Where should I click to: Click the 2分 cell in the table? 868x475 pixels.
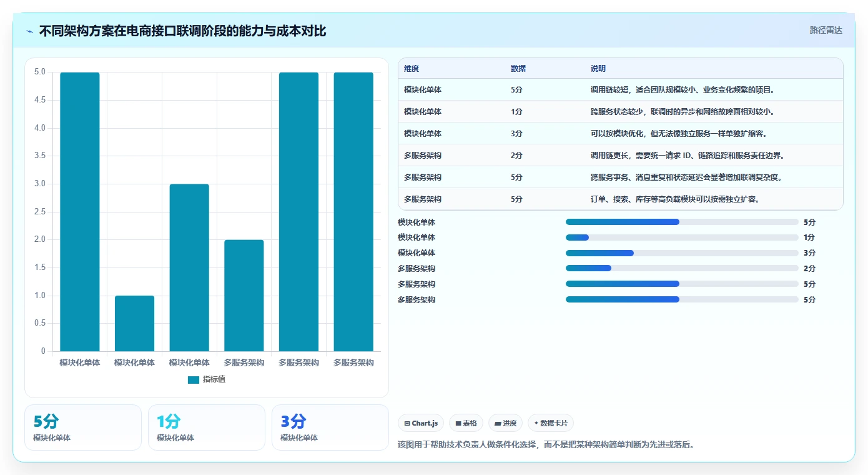pyautogui.click(x=516, y=156)
